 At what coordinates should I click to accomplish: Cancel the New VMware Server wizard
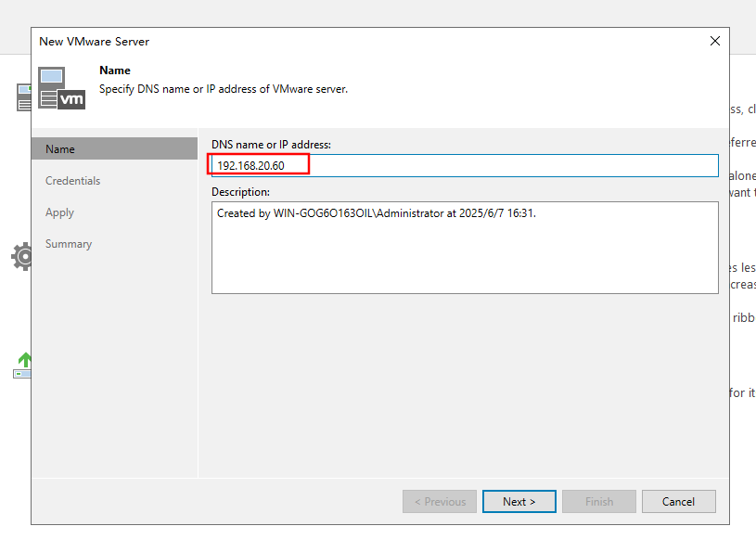[x=678, y=501]
